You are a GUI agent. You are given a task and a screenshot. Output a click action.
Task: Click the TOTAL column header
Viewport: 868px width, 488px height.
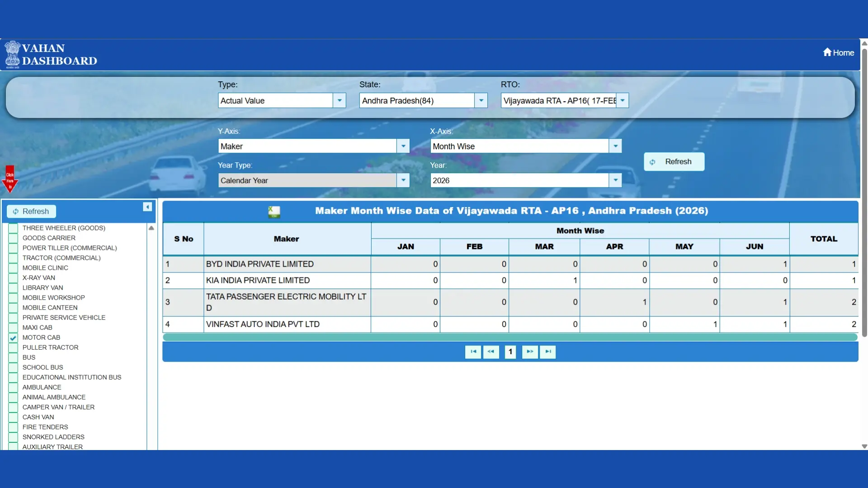click(x=824, y=239)
